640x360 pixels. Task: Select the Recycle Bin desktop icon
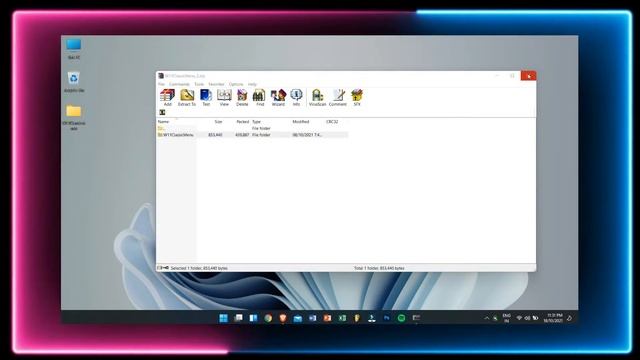pyautogui.click(x=74, y=82)
